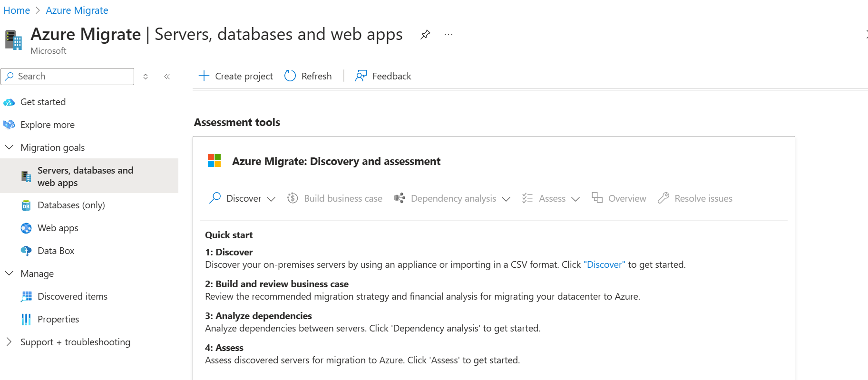Click the Manage section label

[37, 273]
